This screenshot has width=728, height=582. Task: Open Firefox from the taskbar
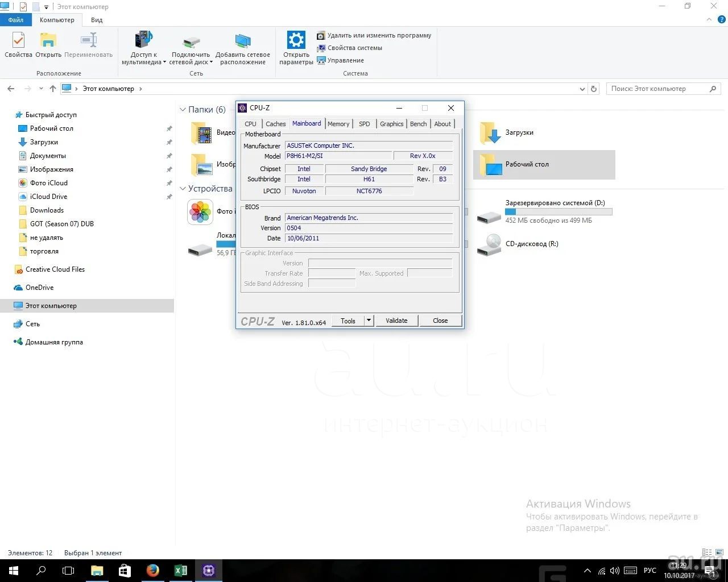pyautogui.click(x=152, y=571)
